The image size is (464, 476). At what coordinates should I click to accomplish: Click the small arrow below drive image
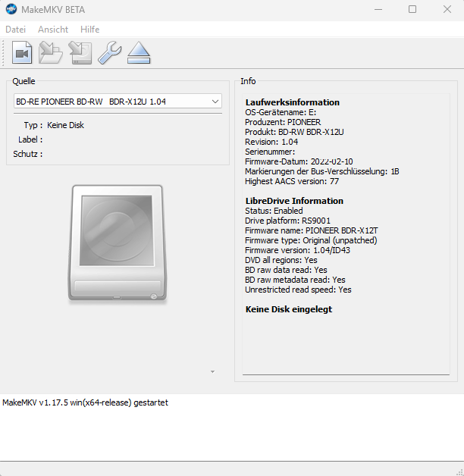point(212,371)
